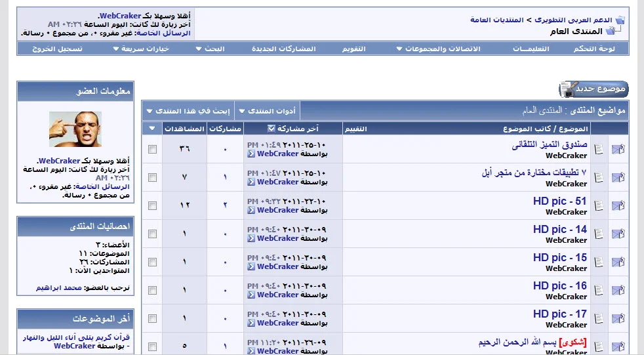Tick the checkbox for صندوق التميز التلقائى thread
644x355 pixels.
point(153,150)
